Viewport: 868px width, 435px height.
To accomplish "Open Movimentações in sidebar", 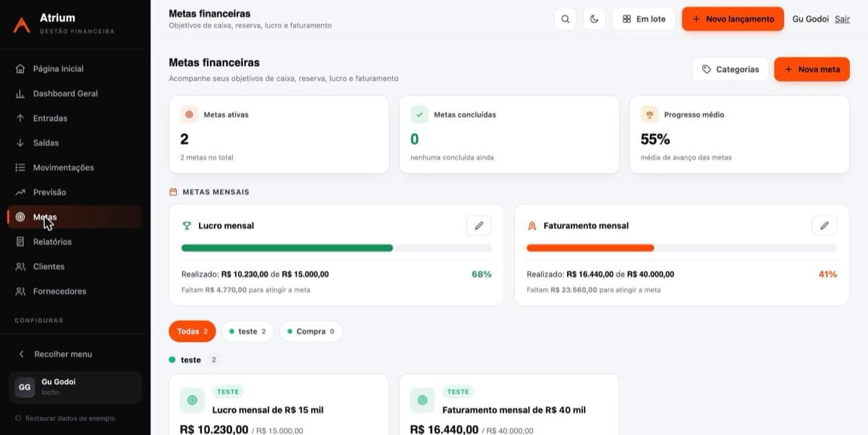I will pyautogui.click(x=75, y=167).
